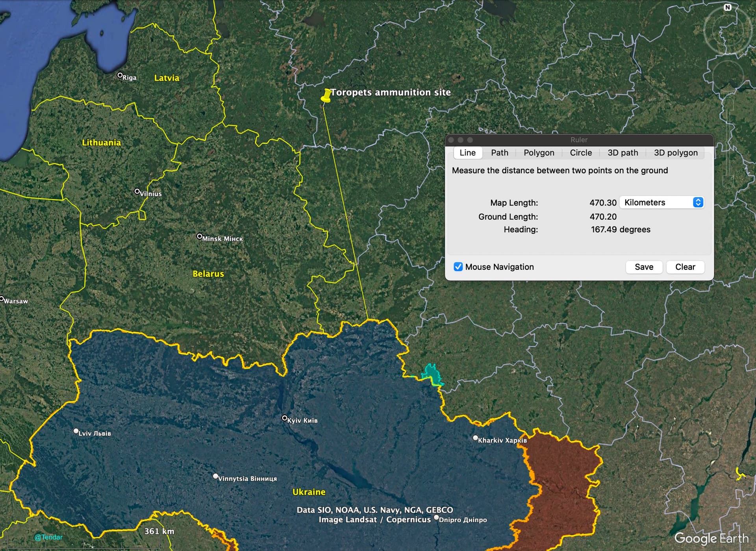756x551 pixels.
Task: Click the 'Measure the distance between two points' text
Action: tap(560, 171)
